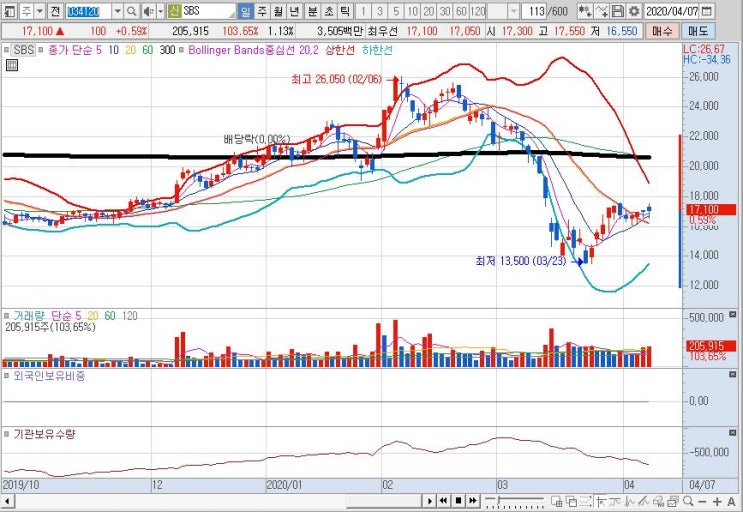The image size is (743, 512).
Task: Click the play button in bottom toolbar
Action: point(430,501)
